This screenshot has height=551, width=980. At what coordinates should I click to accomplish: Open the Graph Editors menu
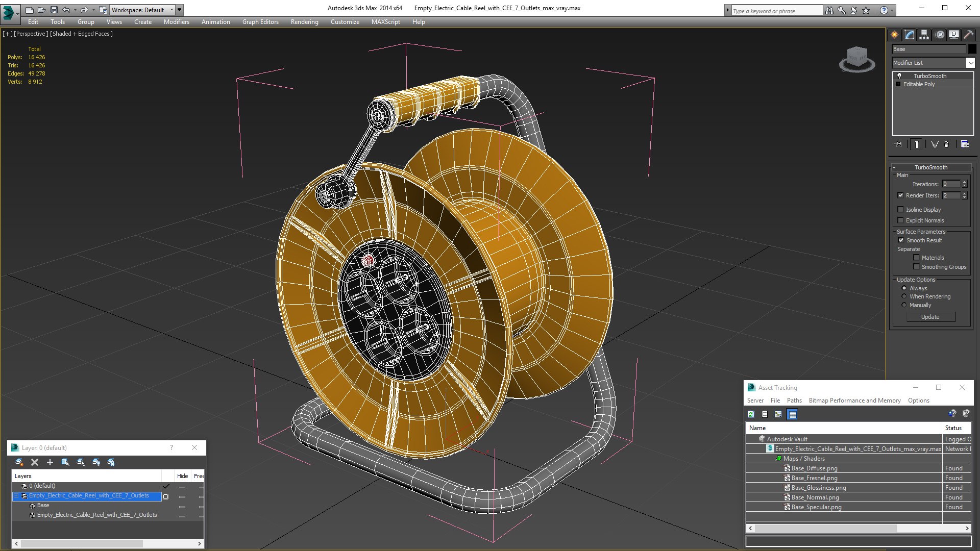click(x=260, y=22)
